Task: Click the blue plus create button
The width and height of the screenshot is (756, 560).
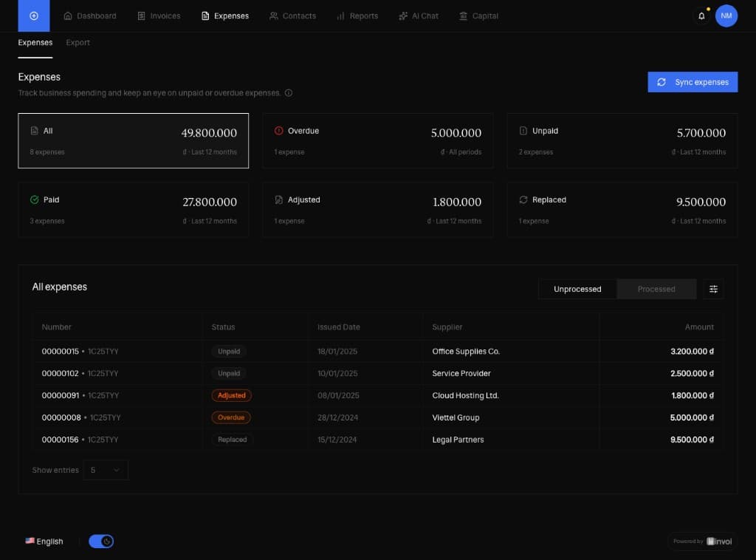Action: (x=34, y=16)
